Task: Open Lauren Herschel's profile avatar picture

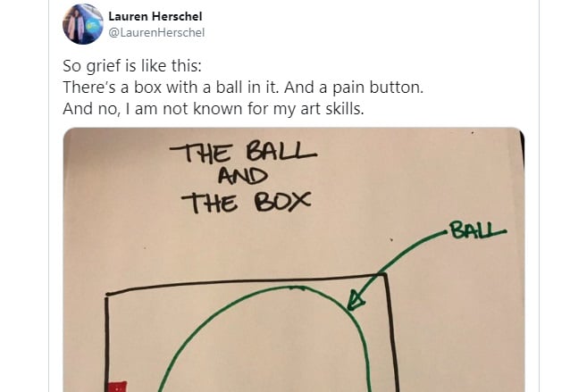Action: (x=83, y=24)
